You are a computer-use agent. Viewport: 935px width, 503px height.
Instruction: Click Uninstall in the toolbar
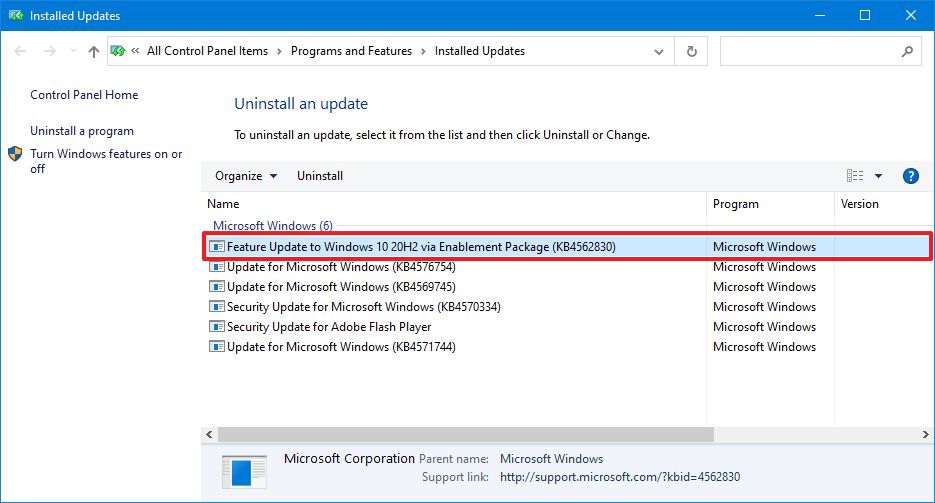[x=320, y=176]
